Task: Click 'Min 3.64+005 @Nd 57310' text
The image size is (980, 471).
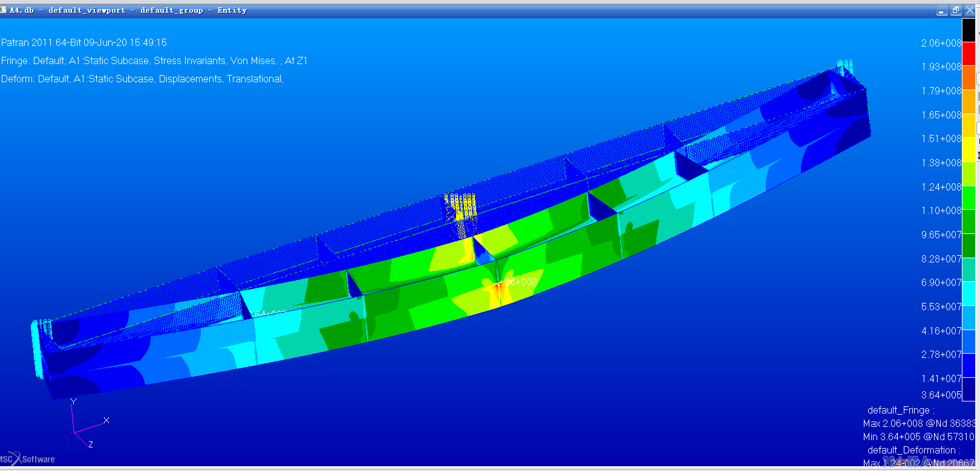Action: 919,437
